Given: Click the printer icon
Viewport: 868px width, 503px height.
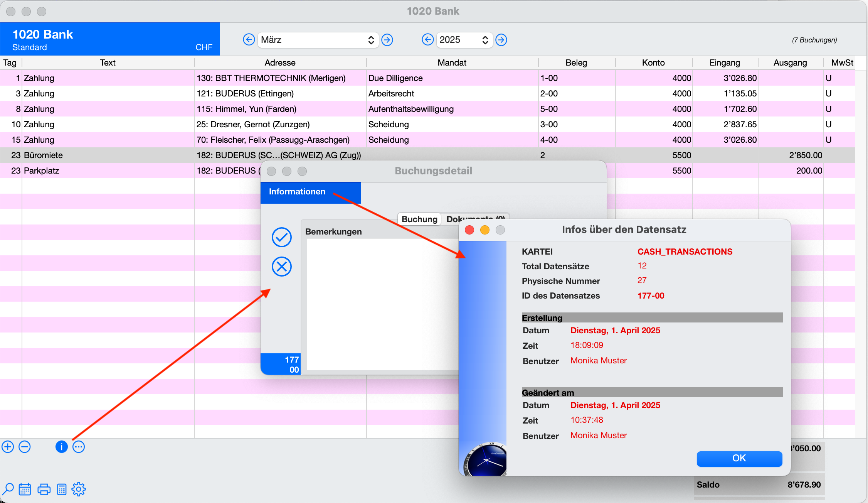Looking at the screenshot, I should click(44, 489).
